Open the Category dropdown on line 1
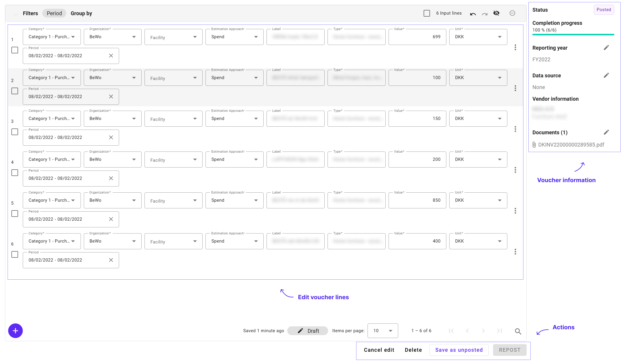 point(52,37)
